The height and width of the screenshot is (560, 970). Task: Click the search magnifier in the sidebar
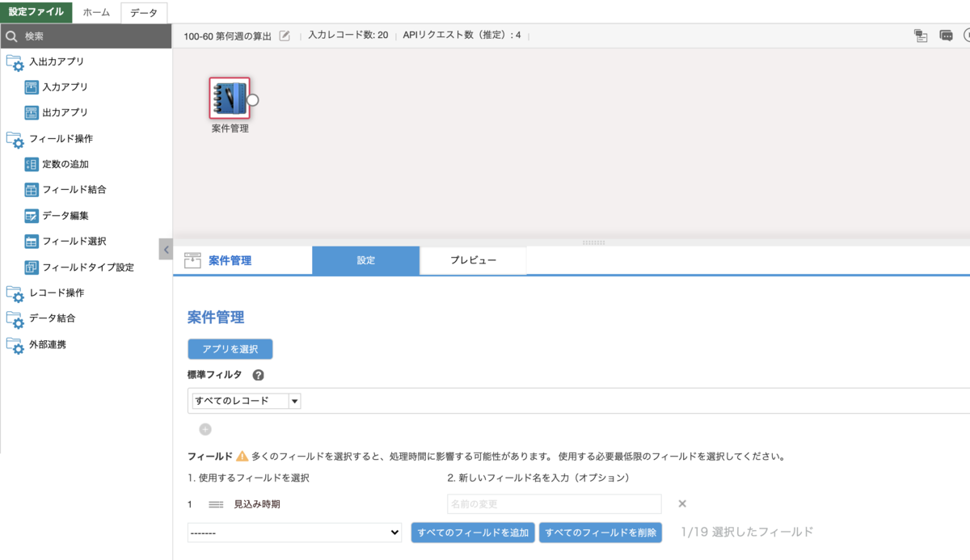point(11,36)
